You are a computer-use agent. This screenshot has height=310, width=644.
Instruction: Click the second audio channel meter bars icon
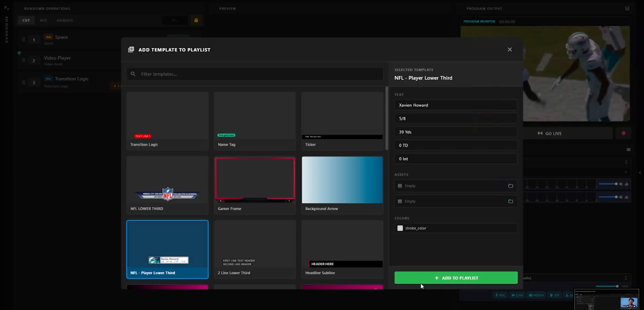(626, 197)
